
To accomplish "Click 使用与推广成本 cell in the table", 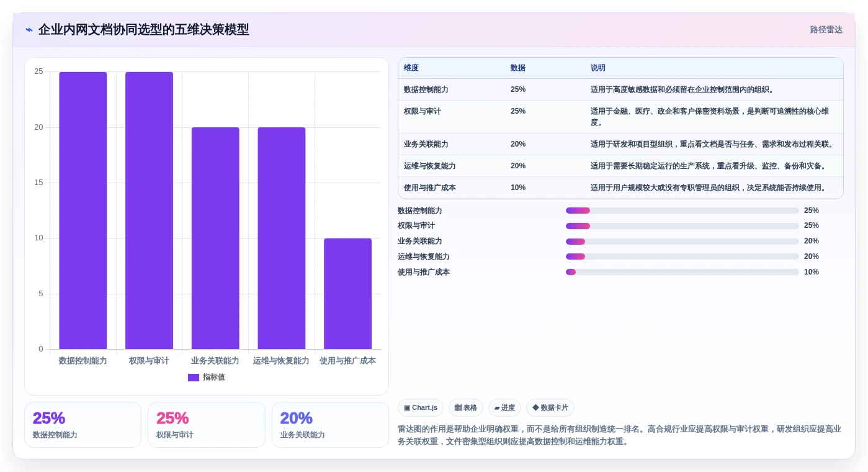I will tap(430, 188).
